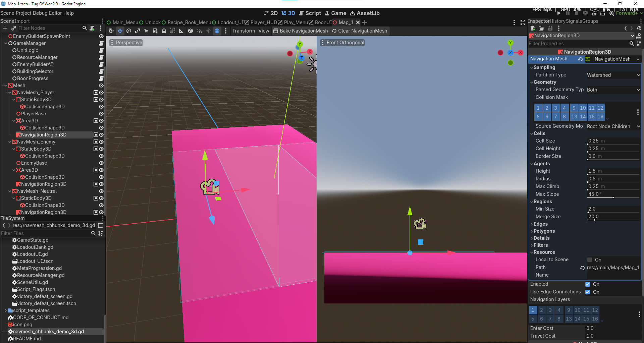Viewport: 644px width, 343px height.
Task: Open the Partition Type Watershed dropdown
Action: coord(613,75)
